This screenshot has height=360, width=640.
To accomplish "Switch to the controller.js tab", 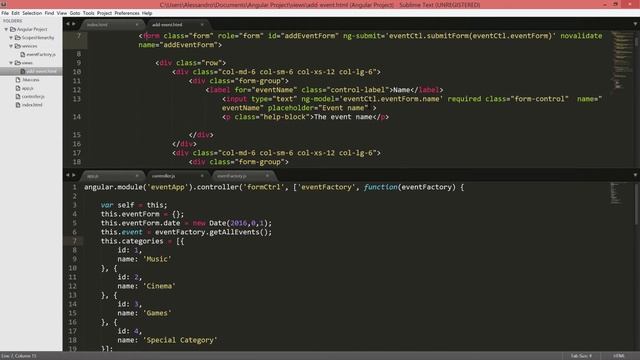I will pos(178,176).
